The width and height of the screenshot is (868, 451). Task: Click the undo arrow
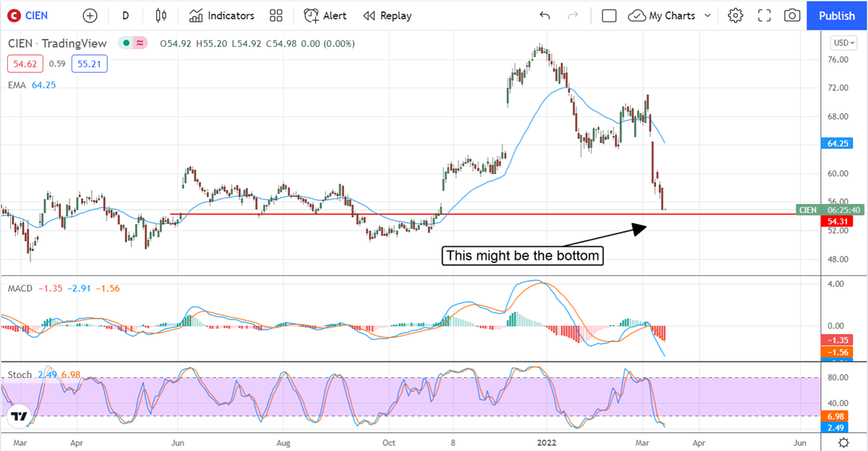click(545, 15)
